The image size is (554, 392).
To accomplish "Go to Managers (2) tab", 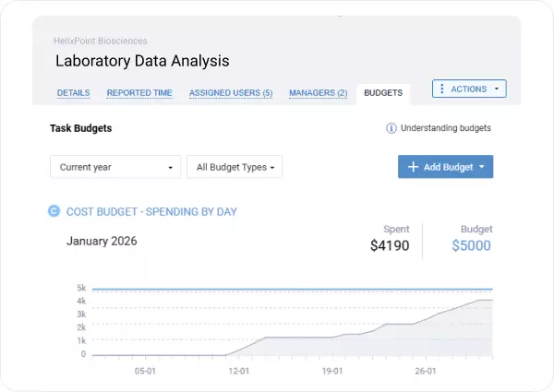I will (x=318, y=93).
